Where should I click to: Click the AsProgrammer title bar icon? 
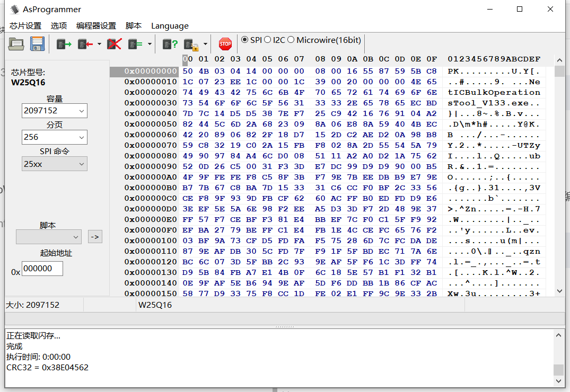click(x=14, y=10)
